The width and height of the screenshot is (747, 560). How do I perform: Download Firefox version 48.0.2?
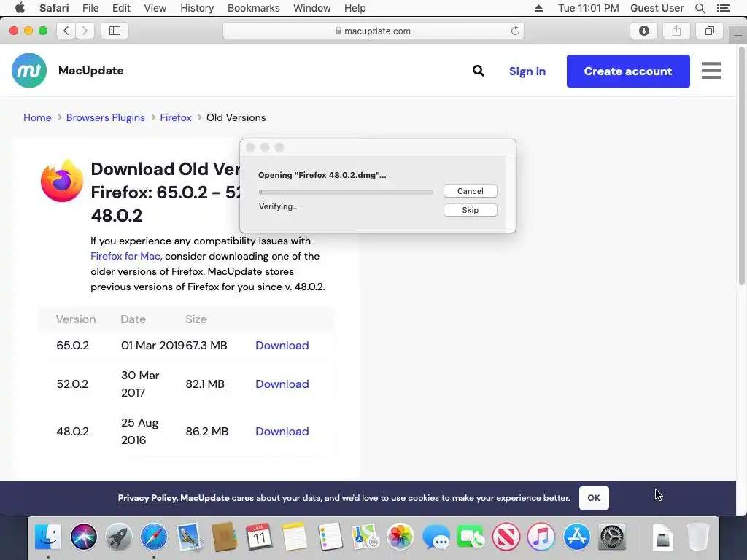pyautogui.click(x=282, y=432)
